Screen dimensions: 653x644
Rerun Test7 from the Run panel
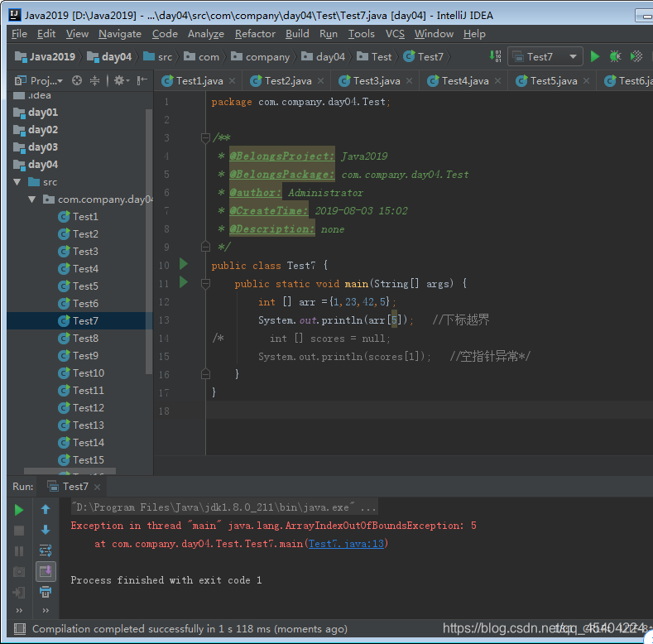(19, 510)
